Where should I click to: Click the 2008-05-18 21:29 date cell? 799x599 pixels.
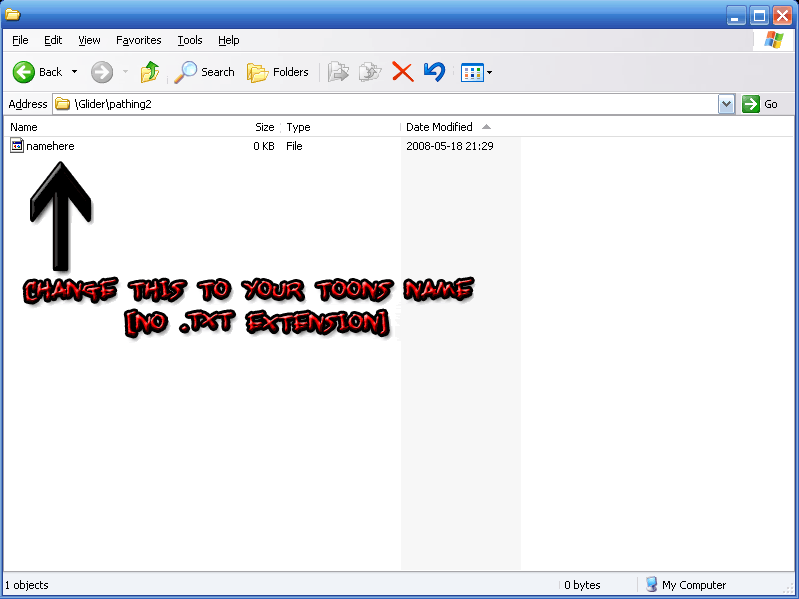(450, 146)
